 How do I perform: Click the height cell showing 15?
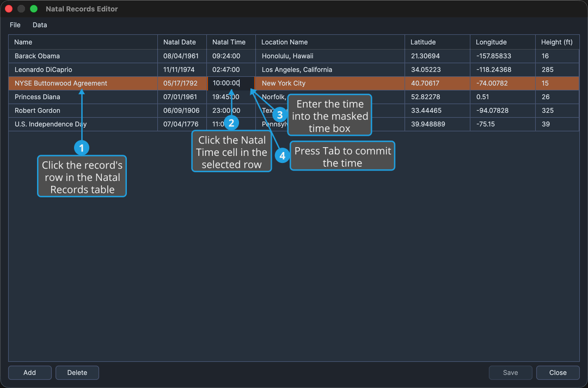pyautogui.click(x=558, y=83)
